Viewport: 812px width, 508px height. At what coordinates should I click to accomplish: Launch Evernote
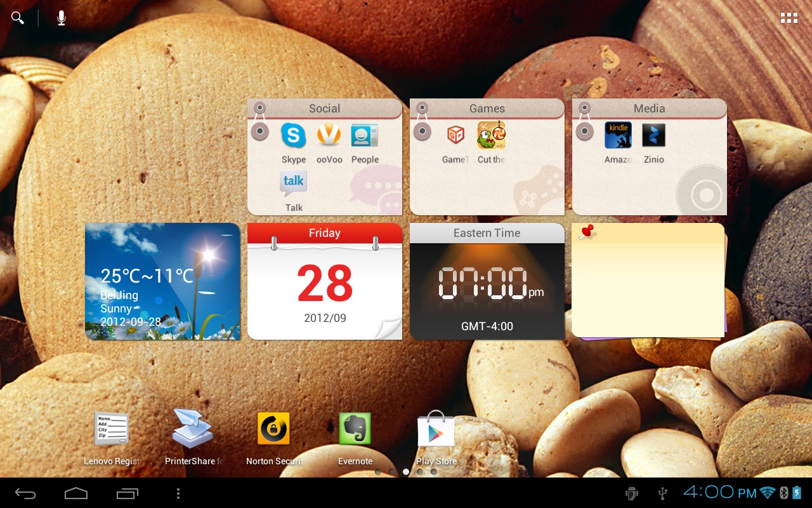tap(355, 429)
